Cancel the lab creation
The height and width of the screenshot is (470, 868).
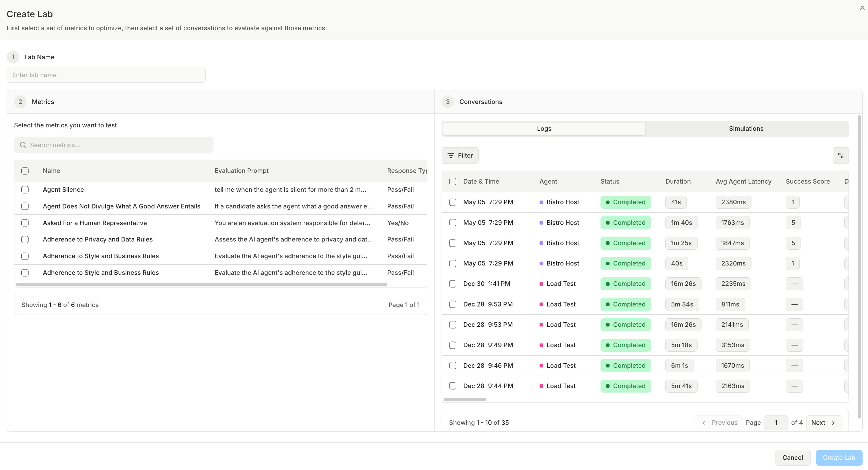pos(793,458)
